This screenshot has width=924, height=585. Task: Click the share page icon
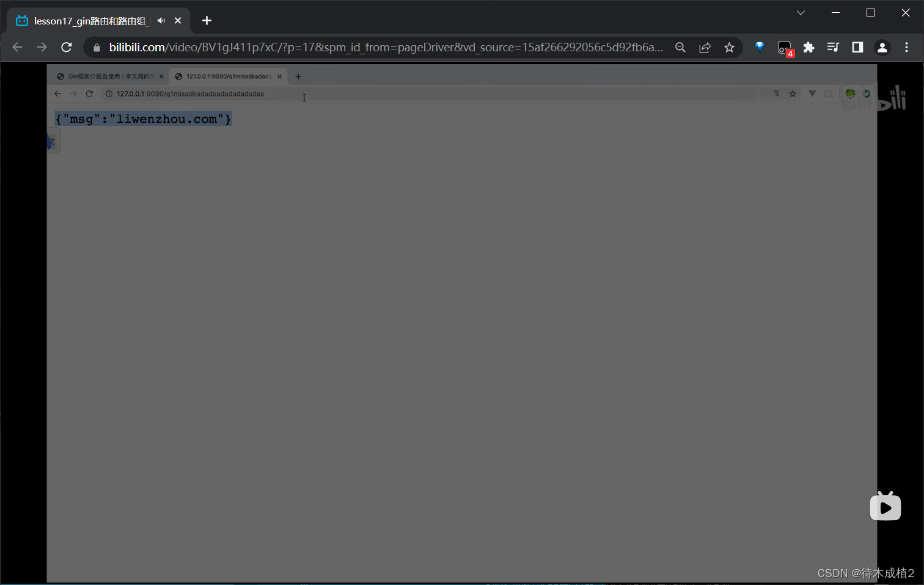click(705, 48)
